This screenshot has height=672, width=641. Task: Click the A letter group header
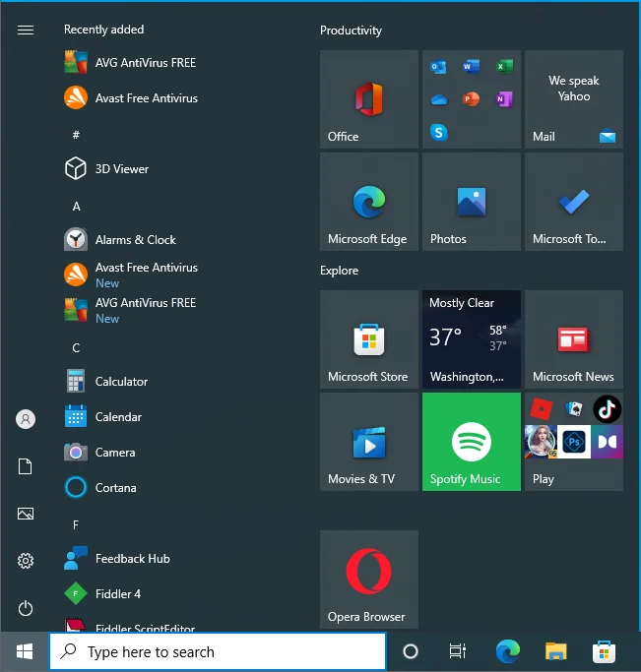[76, 207]
